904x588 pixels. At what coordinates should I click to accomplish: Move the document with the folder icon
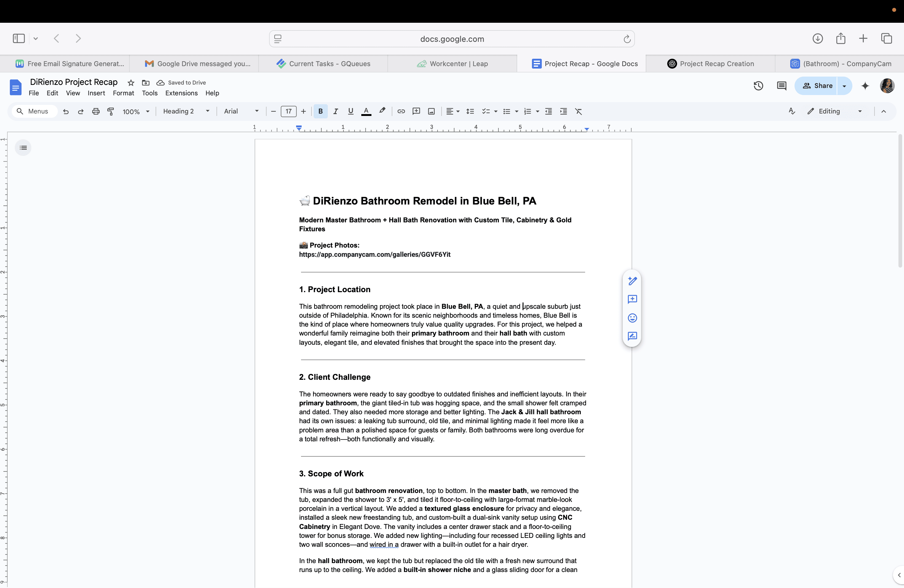pyautogui.click(x=146, y=83)
